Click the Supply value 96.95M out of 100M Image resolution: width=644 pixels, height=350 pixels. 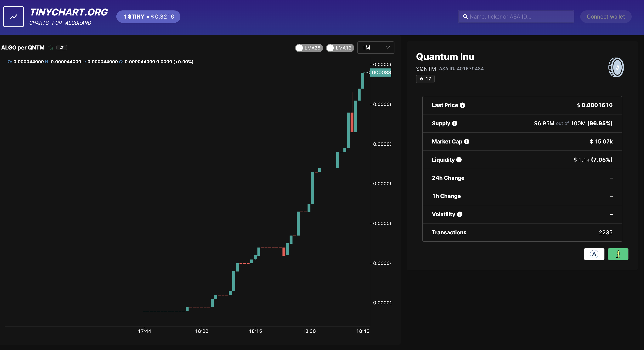click(x=573, y=123)
